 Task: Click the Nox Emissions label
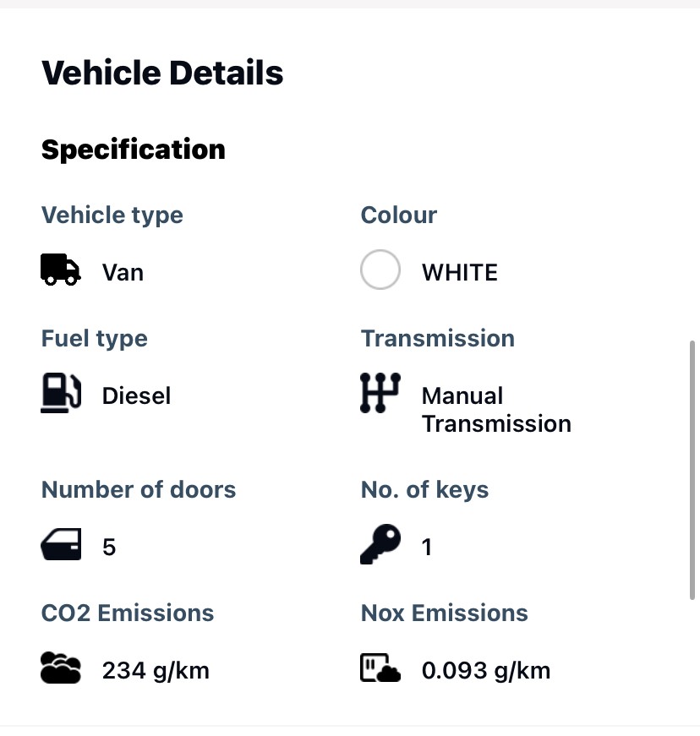point(444,613)
